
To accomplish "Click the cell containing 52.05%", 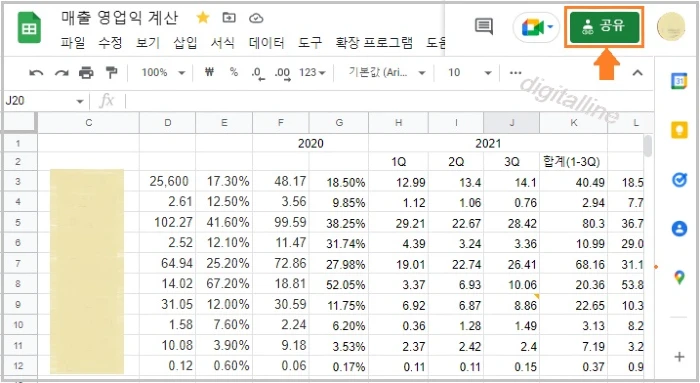I will click(x=339, y=284).
